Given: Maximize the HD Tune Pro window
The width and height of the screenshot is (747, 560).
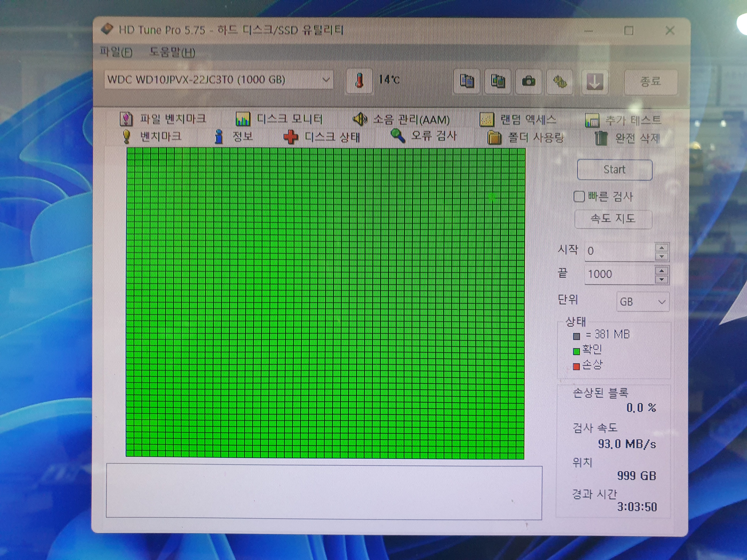Looking at the screenshot, I should pos(629,31).
